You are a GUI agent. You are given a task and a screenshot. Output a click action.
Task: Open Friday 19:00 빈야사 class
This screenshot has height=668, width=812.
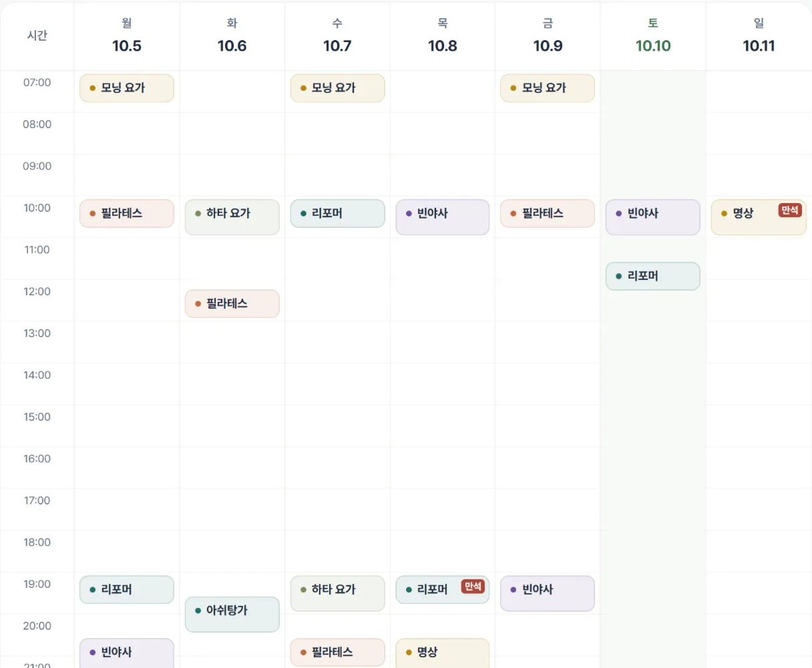[548, 593]
